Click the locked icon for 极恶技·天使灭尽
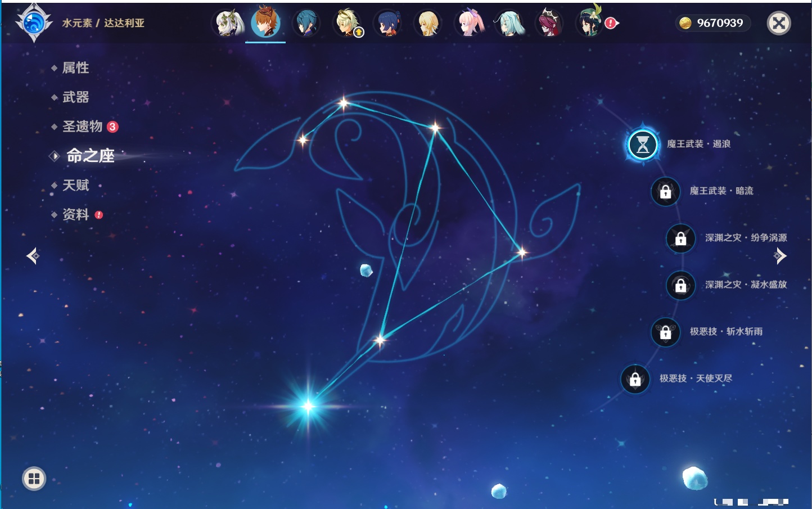This screenshot has width=812, height=509. pos(635,379)
